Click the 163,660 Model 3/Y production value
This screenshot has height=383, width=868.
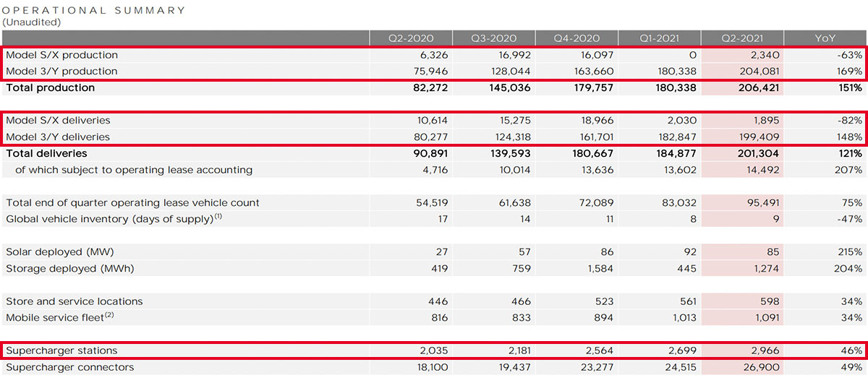[x=593, y=72]
